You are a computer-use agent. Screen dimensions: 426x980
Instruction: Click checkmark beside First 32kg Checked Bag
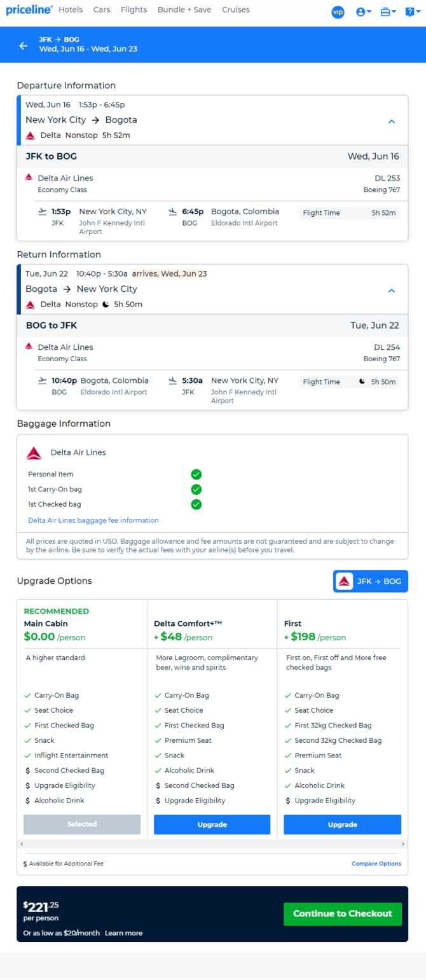pyautogui.click(x=288, y=726)
